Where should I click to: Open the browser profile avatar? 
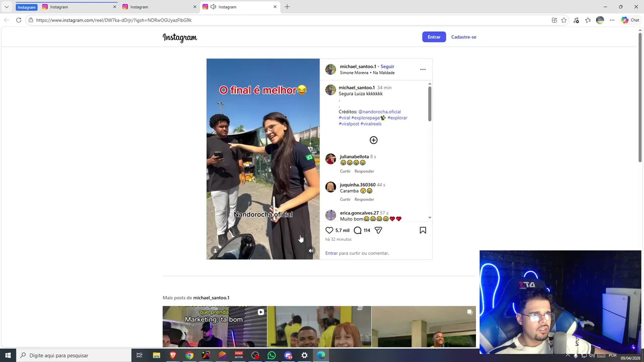click(x=600, y=20)
